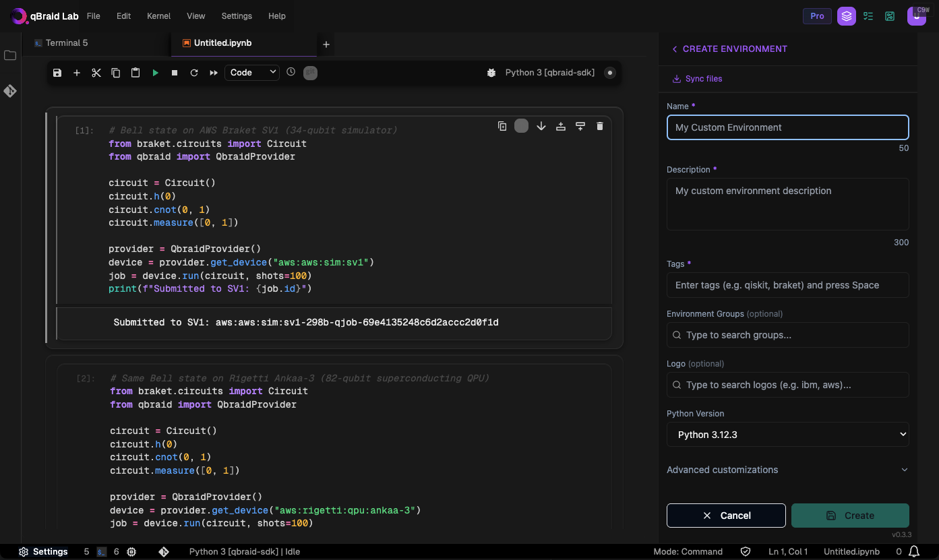Click the Logo search box
Viewport: 939px width, 560px height.
pos(788,385)
